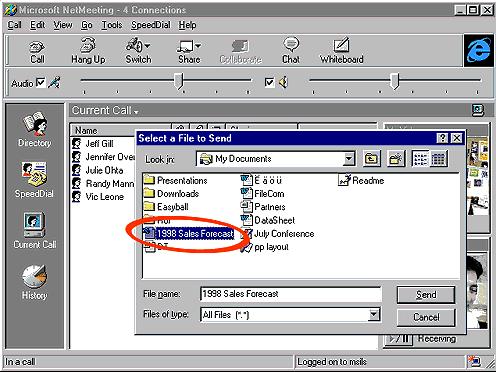The image size is (496, 372).
Task: Click the speaker volume icon
Action: 283,82
